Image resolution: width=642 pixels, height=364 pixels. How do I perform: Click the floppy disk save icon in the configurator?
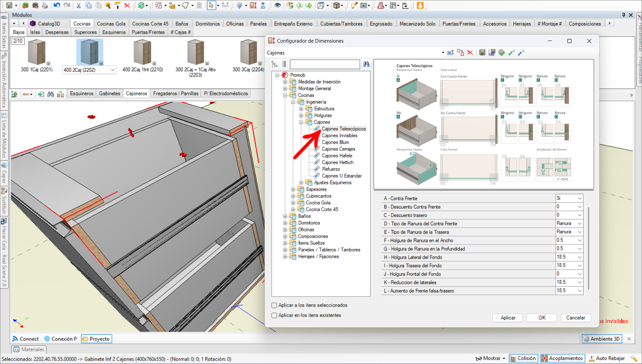tap(482, 53)
